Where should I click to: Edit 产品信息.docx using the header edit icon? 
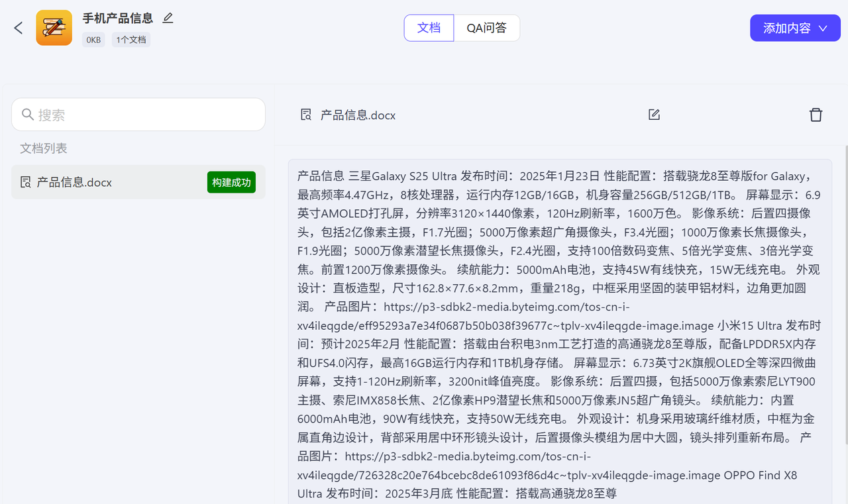[x=654, y=115]
